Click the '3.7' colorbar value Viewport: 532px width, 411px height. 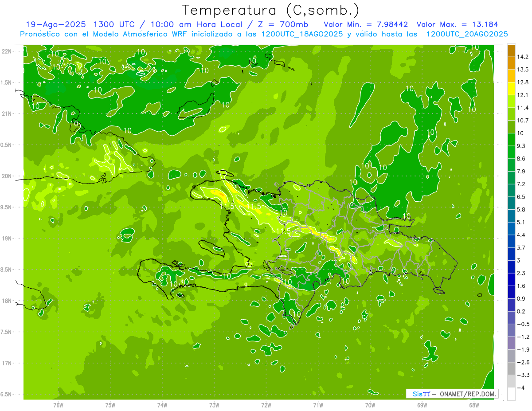click(x=521, y=247)
